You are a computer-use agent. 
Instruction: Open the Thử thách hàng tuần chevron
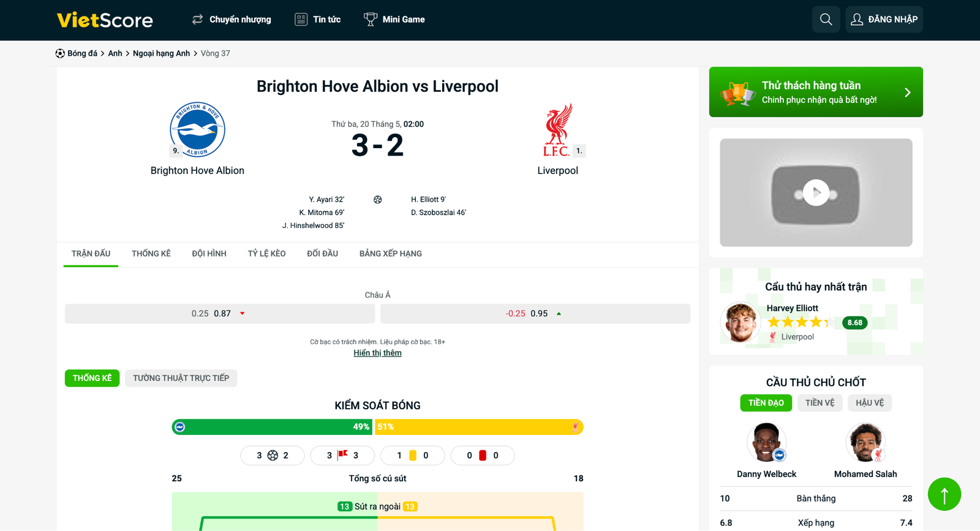click(908, 92)
